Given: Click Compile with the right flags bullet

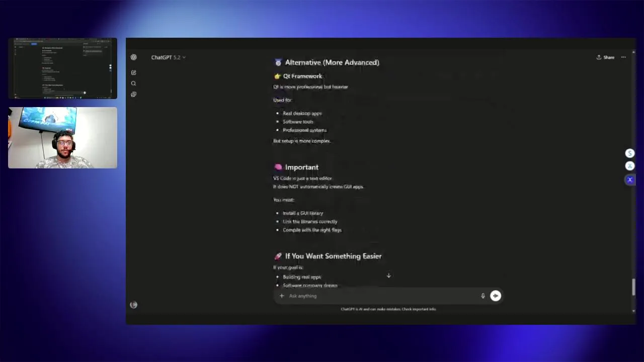Looking at the screenshot, I should click(x=312, y=230).
